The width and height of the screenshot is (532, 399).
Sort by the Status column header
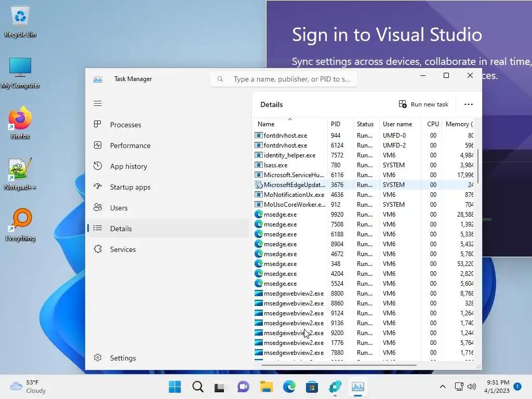click(x=366, y=124)
